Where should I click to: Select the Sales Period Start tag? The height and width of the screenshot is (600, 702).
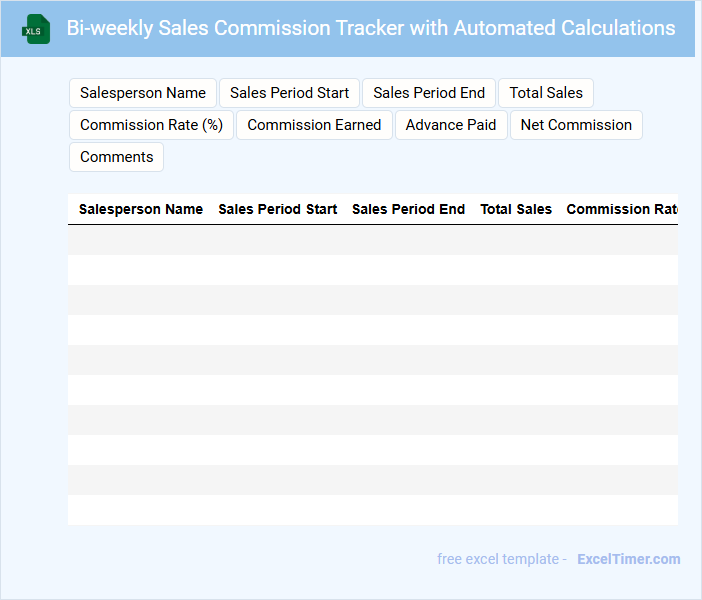[x=290, y=93]
